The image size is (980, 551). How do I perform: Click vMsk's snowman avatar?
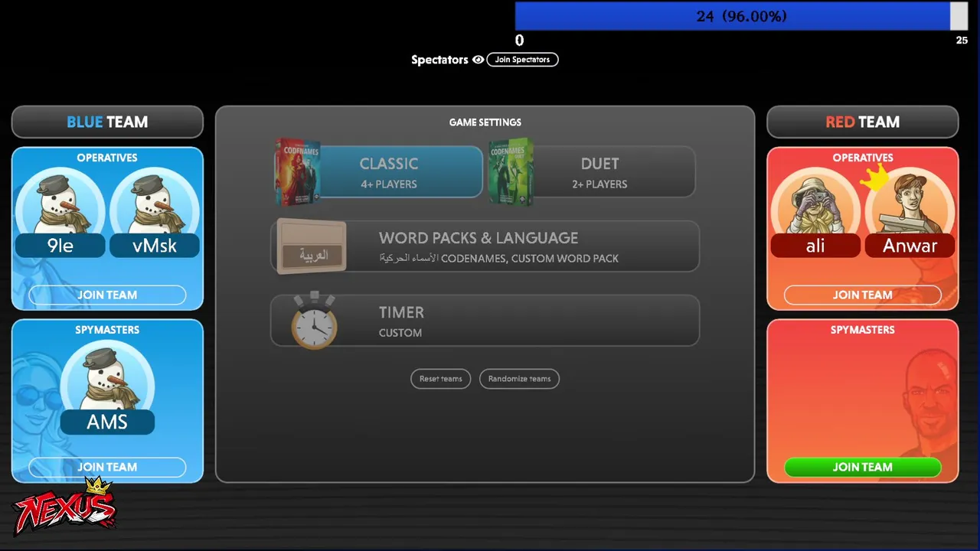coord(155,202)
